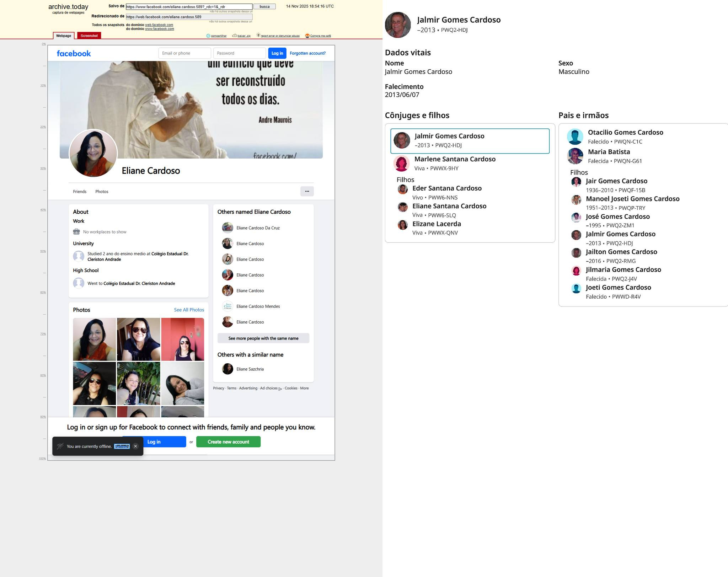This screenshot has width=728, height=577.
Task: Expand See more people with same name
Action: [263, 338]
